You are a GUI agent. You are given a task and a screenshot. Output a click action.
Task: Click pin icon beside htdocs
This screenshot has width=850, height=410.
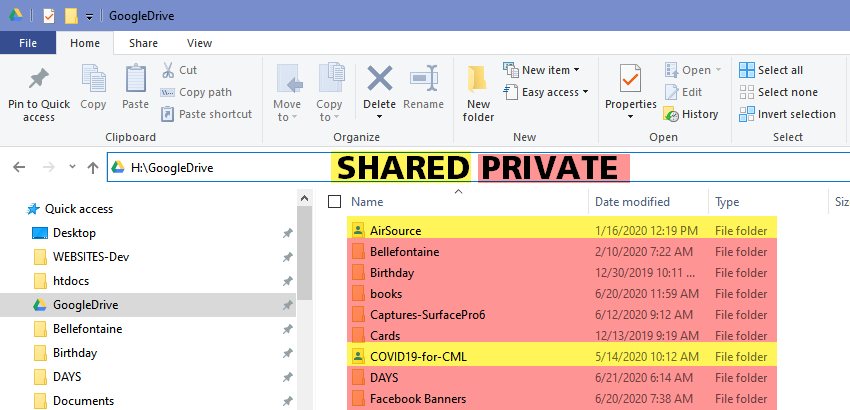click(x=287, y=281)
